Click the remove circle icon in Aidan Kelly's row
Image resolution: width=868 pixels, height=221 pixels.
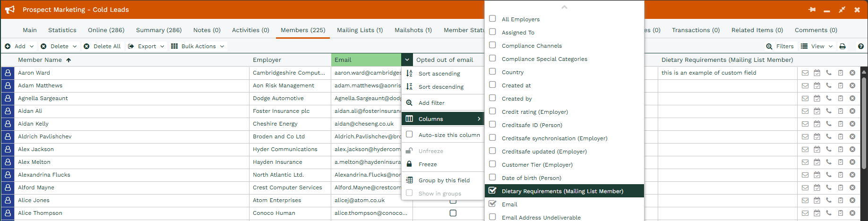coord(852,124)
